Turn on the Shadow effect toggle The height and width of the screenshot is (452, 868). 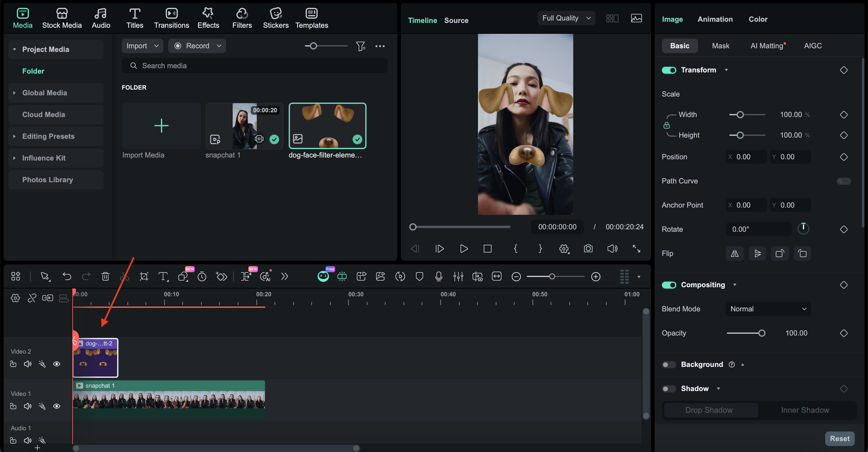tap(669, 389)
